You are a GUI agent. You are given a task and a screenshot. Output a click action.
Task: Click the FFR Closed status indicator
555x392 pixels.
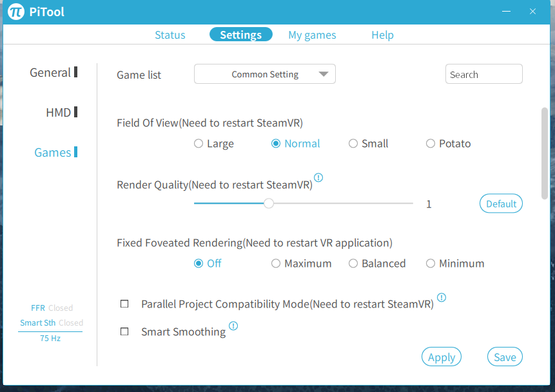(x=52, y=308)
